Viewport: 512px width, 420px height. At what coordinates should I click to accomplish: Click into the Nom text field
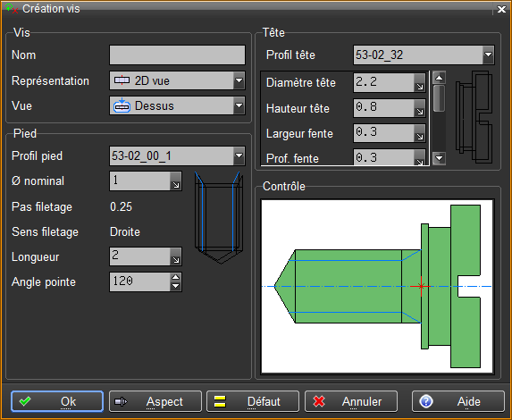coord(177,55)
